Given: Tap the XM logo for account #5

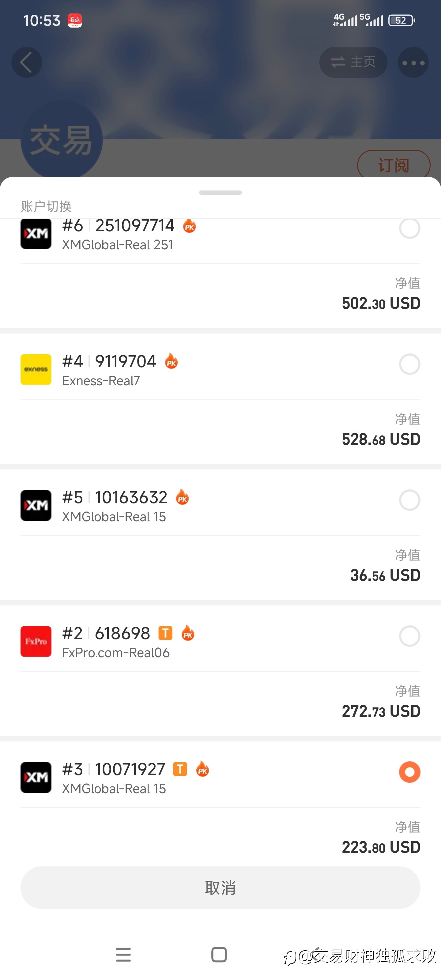Looking at the screenshot, I should click(x=36, y=505).
